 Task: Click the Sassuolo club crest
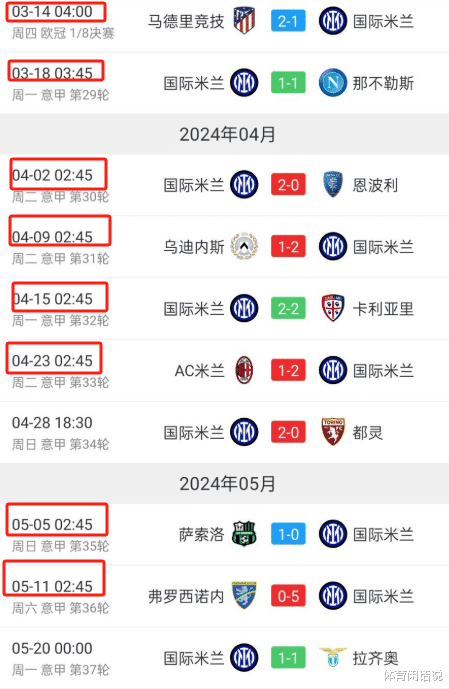tap(244, 534)
